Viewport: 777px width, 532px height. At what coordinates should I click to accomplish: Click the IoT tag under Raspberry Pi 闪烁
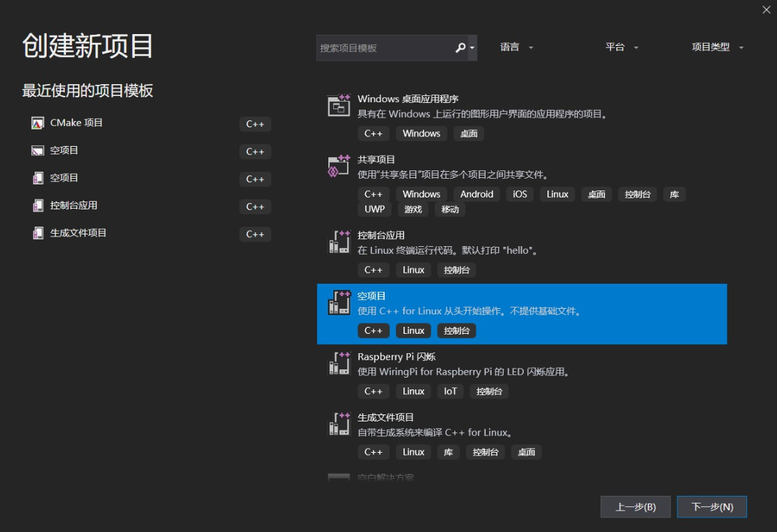click(x=450, y=392)
